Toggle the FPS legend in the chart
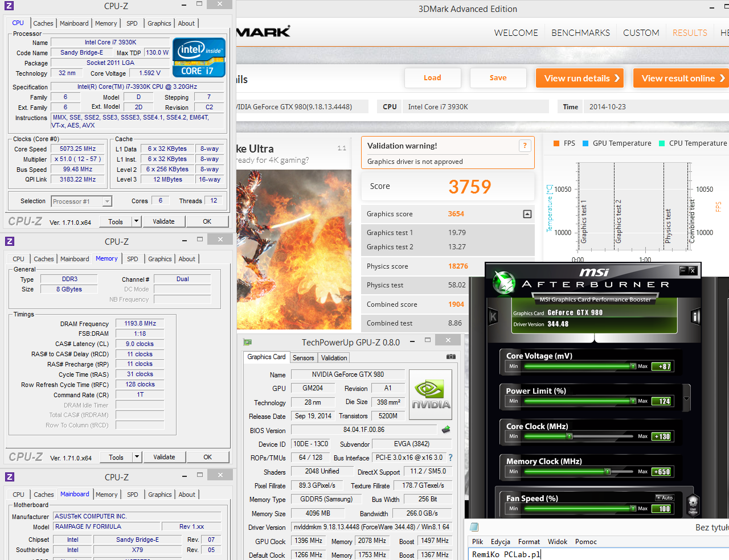Viewport: 729px width, 560px height. (564, 143)
